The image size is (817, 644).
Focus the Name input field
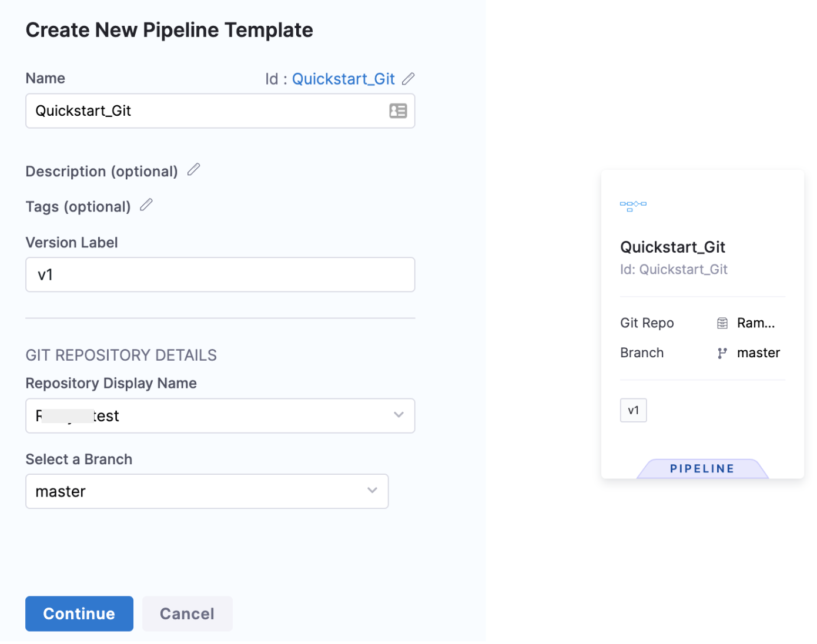[x=206, y=111]
